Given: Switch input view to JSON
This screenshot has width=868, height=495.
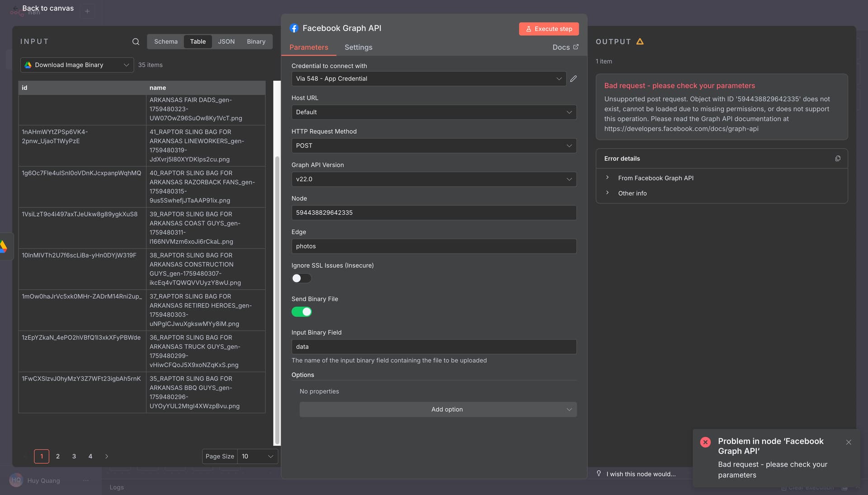Looking at the screenshot, I should click(226, 42).
